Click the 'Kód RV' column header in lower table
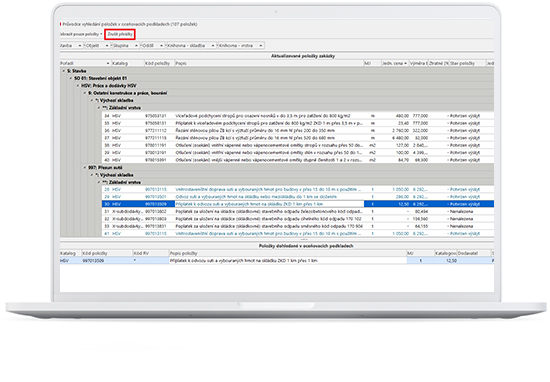The width and height of the screenshot is (550, 382). point(150,253)
